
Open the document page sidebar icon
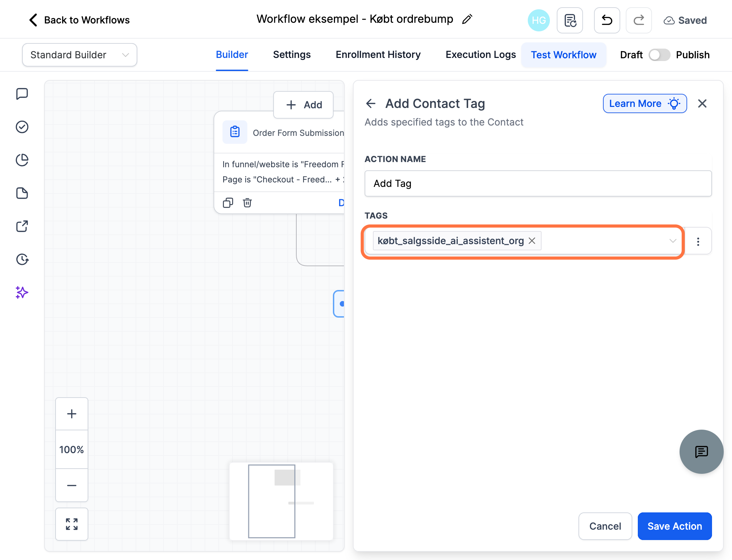22,193
